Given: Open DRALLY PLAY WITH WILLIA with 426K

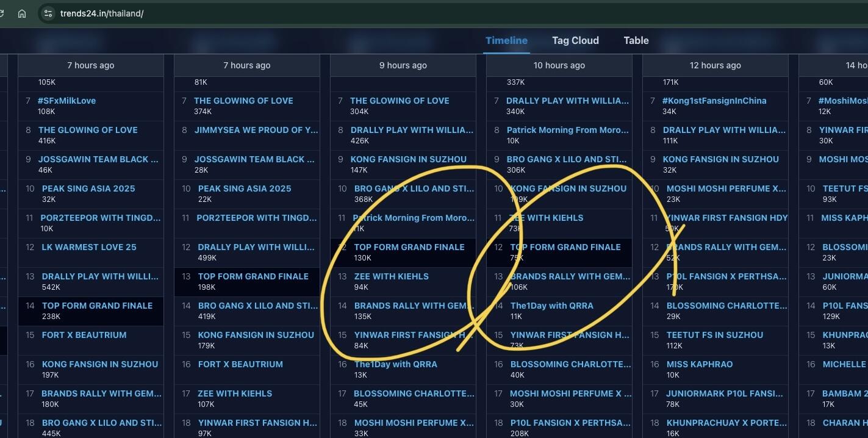Looking at the screenshot, I should click(x=412, y=130).
